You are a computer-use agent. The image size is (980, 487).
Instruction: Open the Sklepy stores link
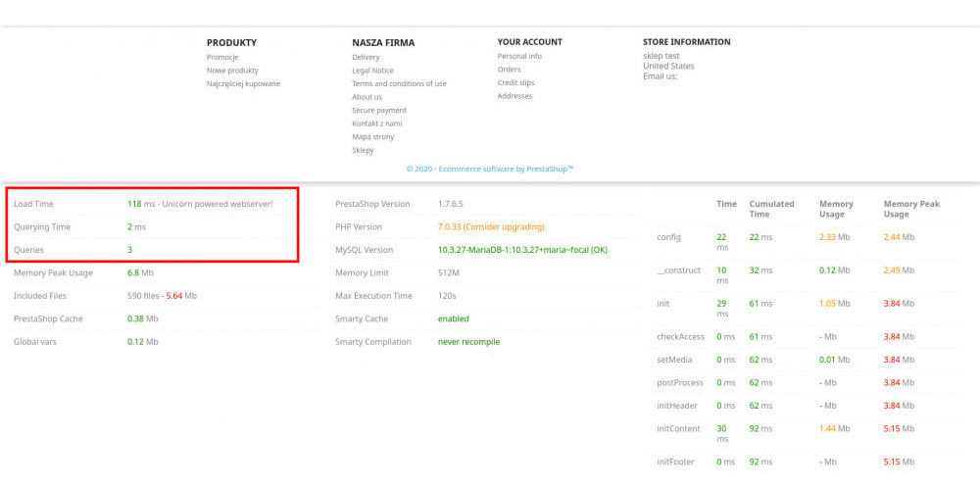click(x=364, y=150)
